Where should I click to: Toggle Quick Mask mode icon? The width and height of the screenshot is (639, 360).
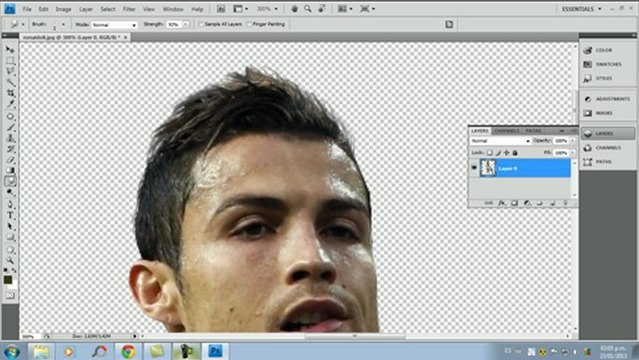(10, 296)
